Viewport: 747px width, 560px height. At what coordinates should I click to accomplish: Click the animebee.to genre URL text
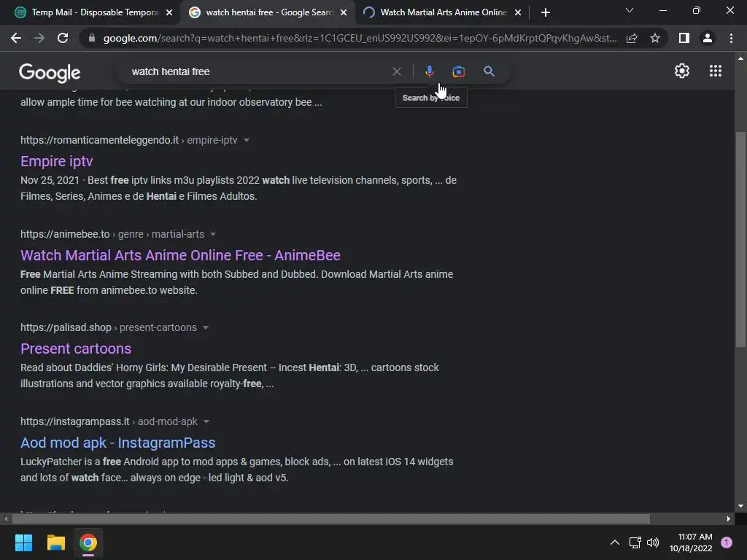pos(112,234)
